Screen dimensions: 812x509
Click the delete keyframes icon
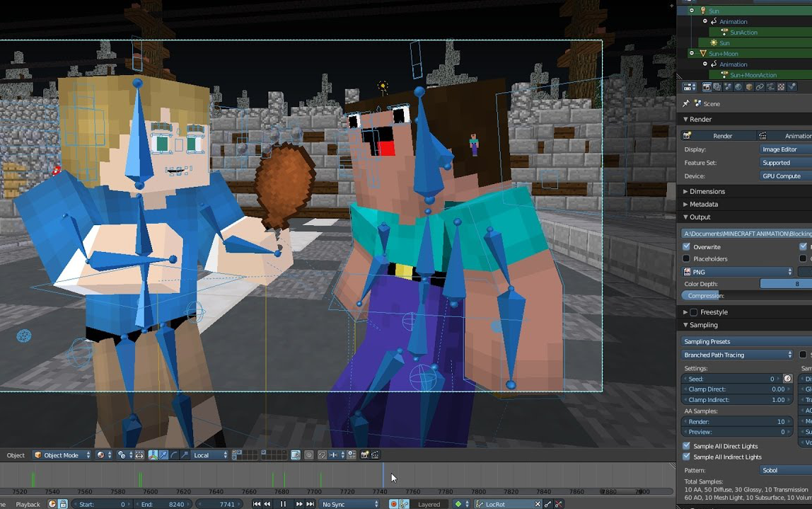[x=559, y=504]
